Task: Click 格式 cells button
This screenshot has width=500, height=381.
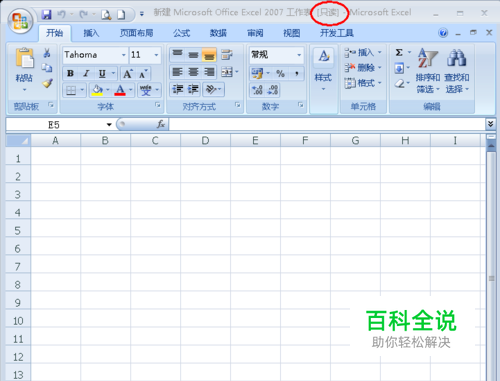Action: pos(363,83)
